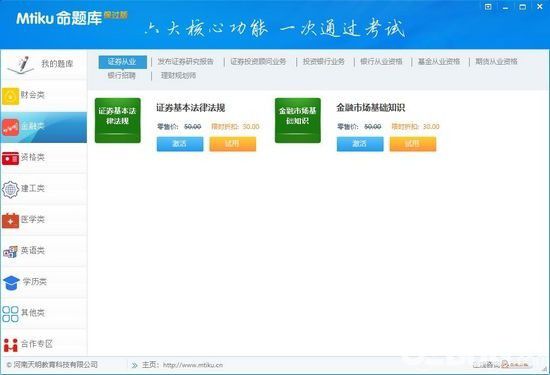
Task: Click the 学历类 graduation cap icon
Action: 11,282
